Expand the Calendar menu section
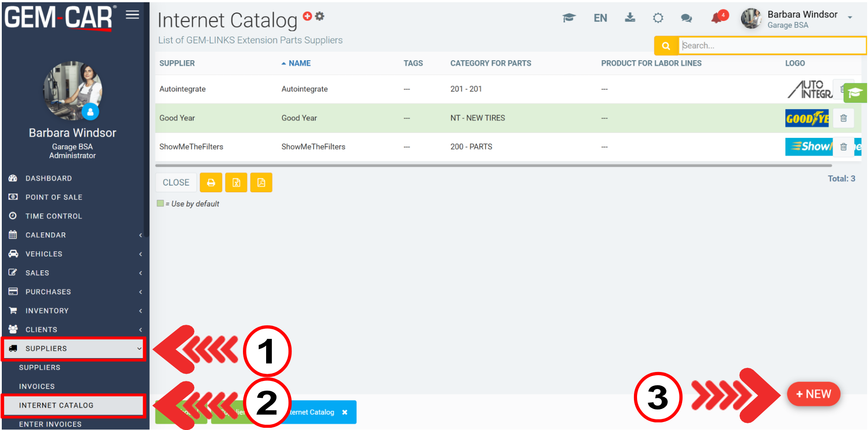Image resolution: width=868 pixels, height=430 pixels. [x=74, y=235]
